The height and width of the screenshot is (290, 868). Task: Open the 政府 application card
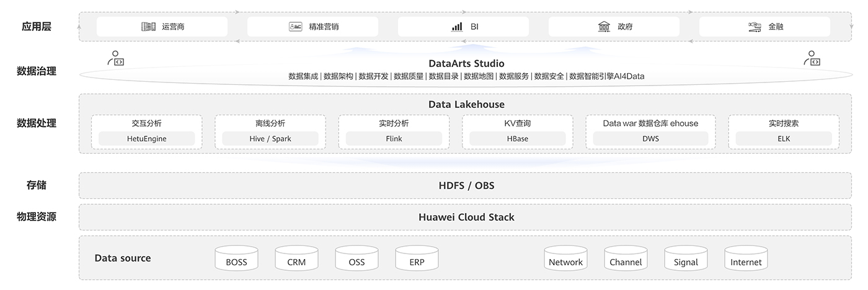[614, 27]
